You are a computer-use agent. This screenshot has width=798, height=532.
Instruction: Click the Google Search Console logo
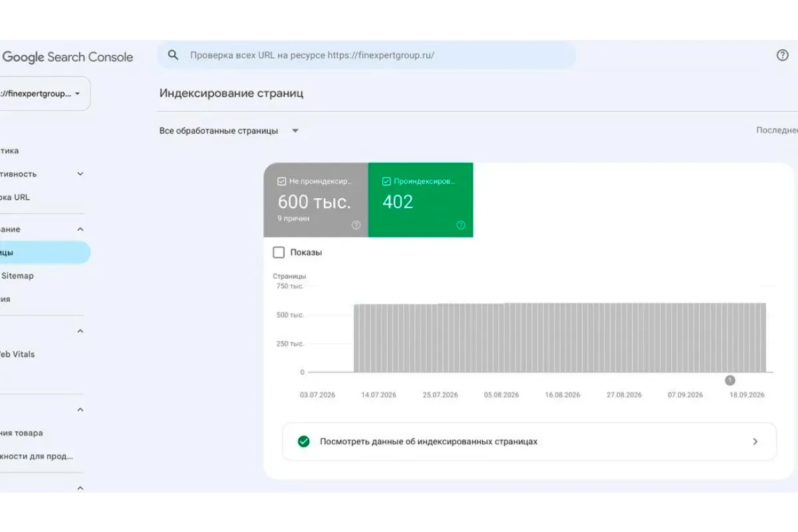[x=67, y=57]
